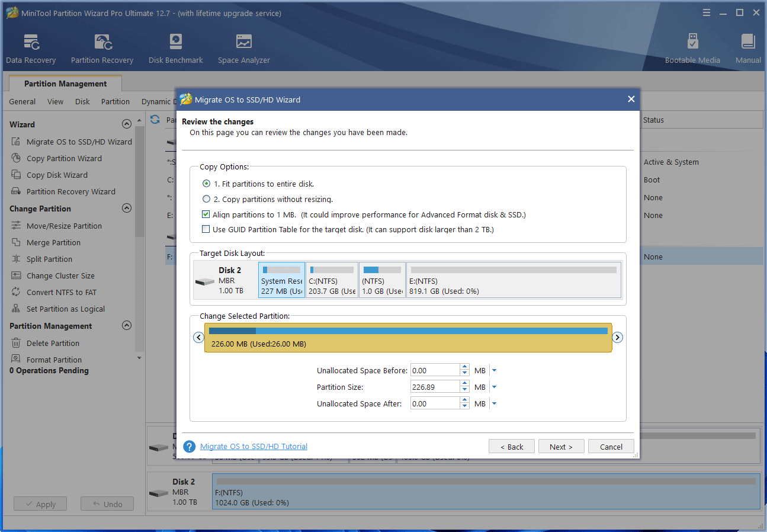The width and height of the screenshot is (767, 532).
Task: Click the Merge Partition icon
Action: [16, 242]
